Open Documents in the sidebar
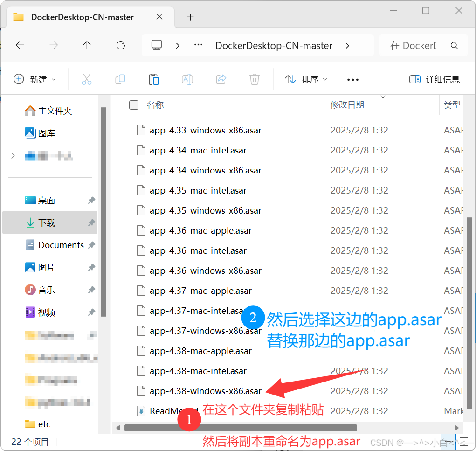476x451 pixels. [x=55, y=245]
